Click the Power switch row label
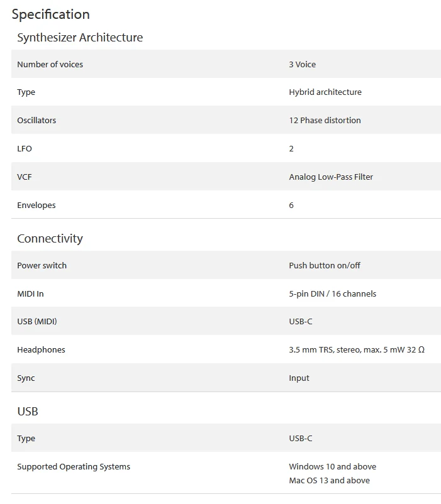Image resolution: width=441 pixels, height=504 pixels. 42,265
